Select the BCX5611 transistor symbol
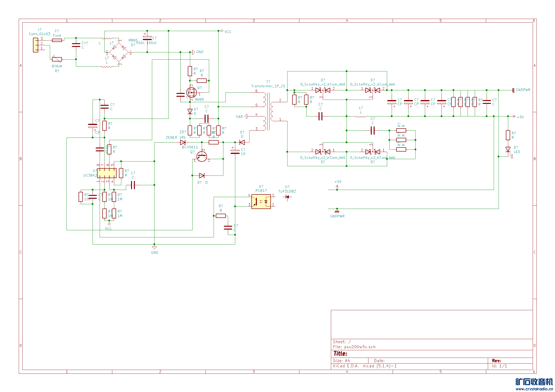The image size is (555, 392). (x=202, y=157)
